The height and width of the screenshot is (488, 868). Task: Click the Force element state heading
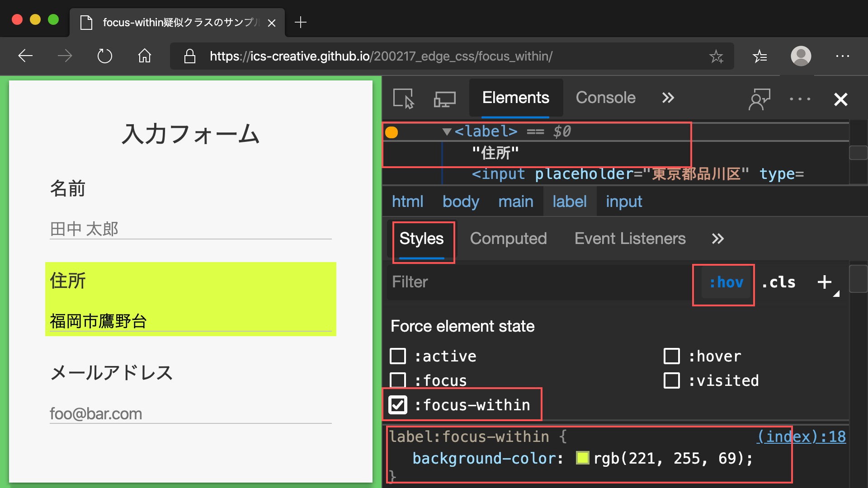462,326
